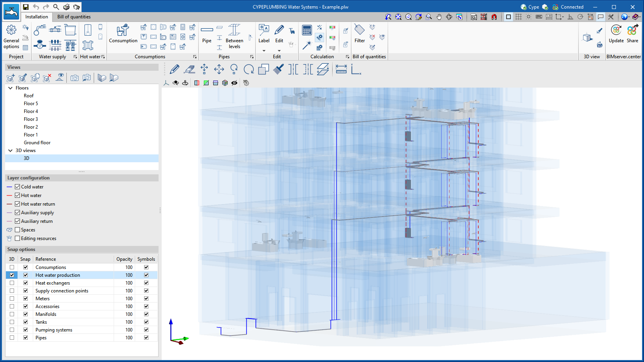The image size is (644, 362).
Task: Expand the Hot water group launcher
Action: 103,57
